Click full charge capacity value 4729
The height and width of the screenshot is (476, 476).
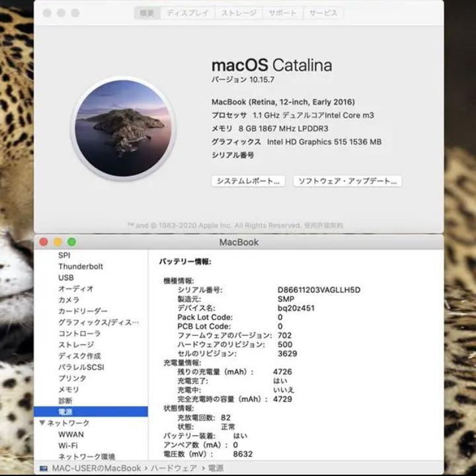[283, 399]
